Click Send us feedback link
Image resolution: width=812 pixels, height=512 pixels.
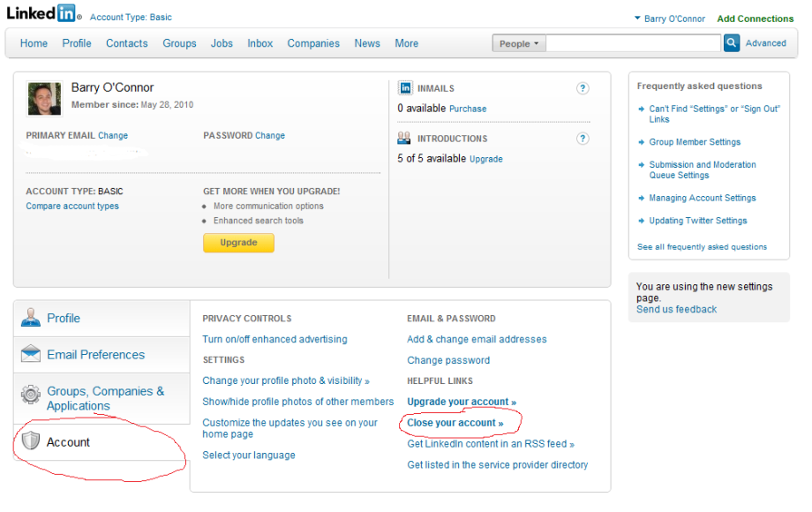[676, 309]
